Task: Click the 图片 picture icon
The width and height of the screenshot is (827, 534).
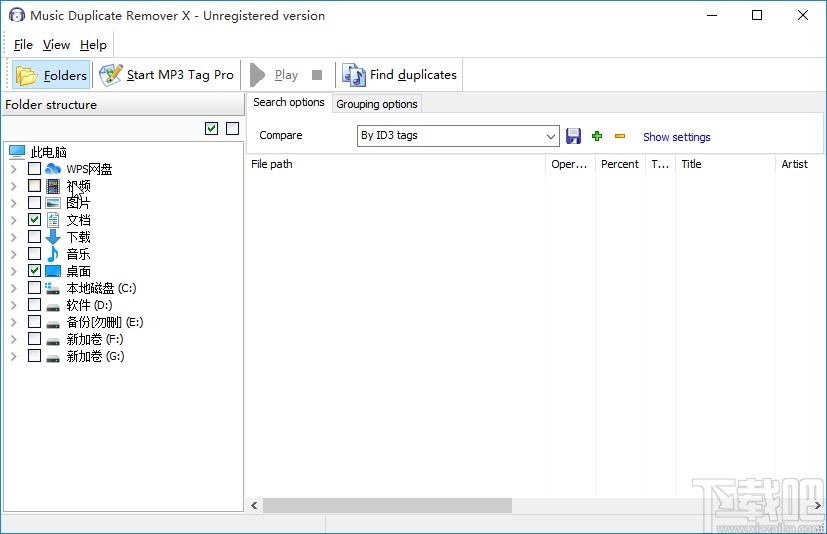Action: [x=53, y=203]
